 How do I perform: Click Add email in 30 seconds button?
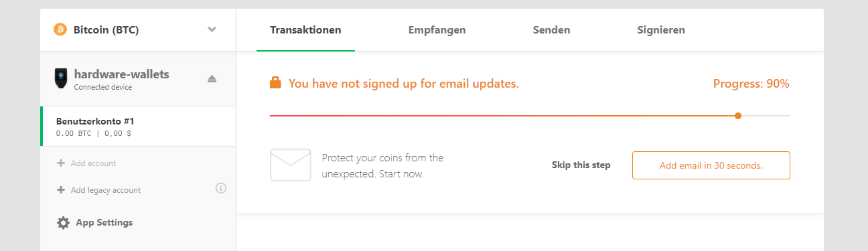711,165
